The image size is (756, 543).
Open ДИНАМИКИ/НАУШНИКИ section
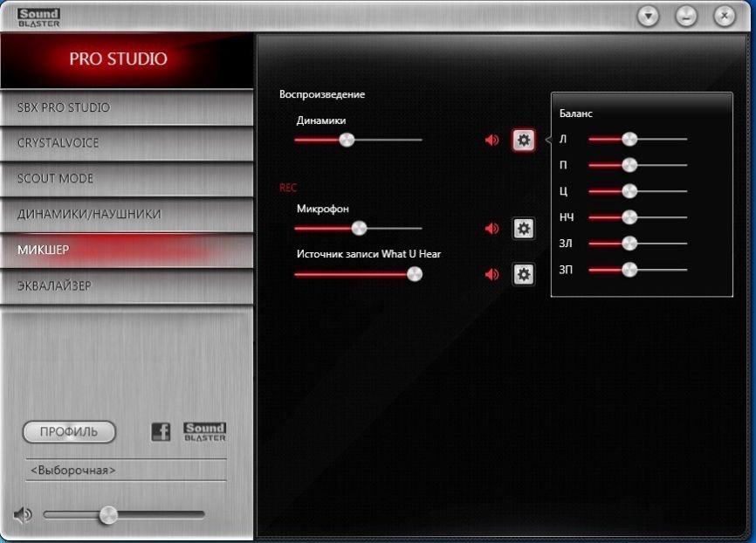(127, 214)
